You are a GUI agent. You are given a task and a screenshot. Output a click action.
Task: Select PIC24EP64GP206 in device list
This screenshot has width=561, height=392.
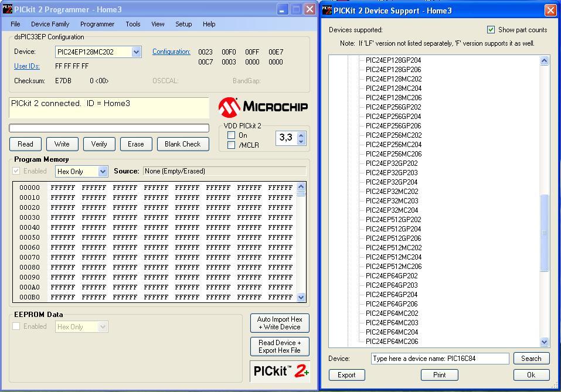coord(392,304)
